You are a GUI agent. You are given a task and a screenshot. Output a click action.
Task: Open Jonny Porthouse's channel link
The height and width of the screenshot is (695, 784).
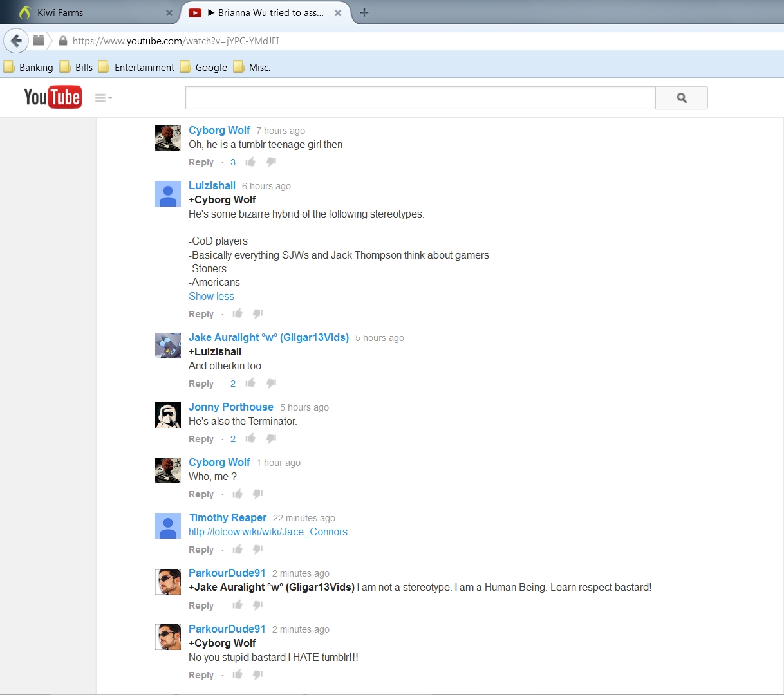[x=231, y=407]
